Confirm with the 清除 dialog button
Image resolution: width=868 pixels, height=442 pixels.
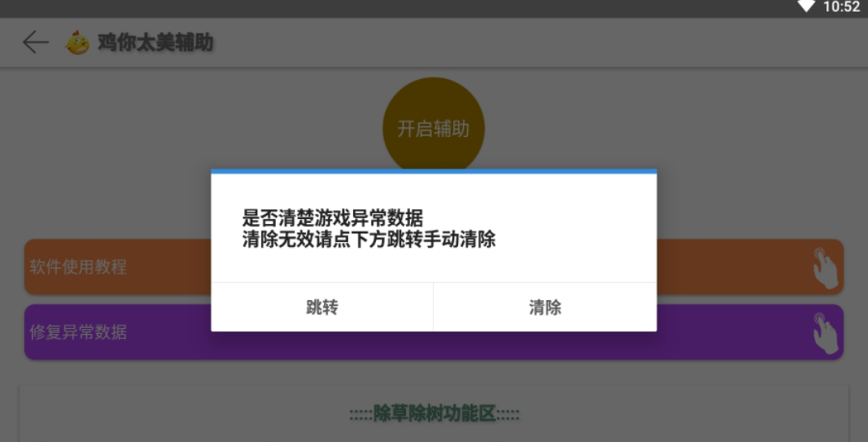545,308
